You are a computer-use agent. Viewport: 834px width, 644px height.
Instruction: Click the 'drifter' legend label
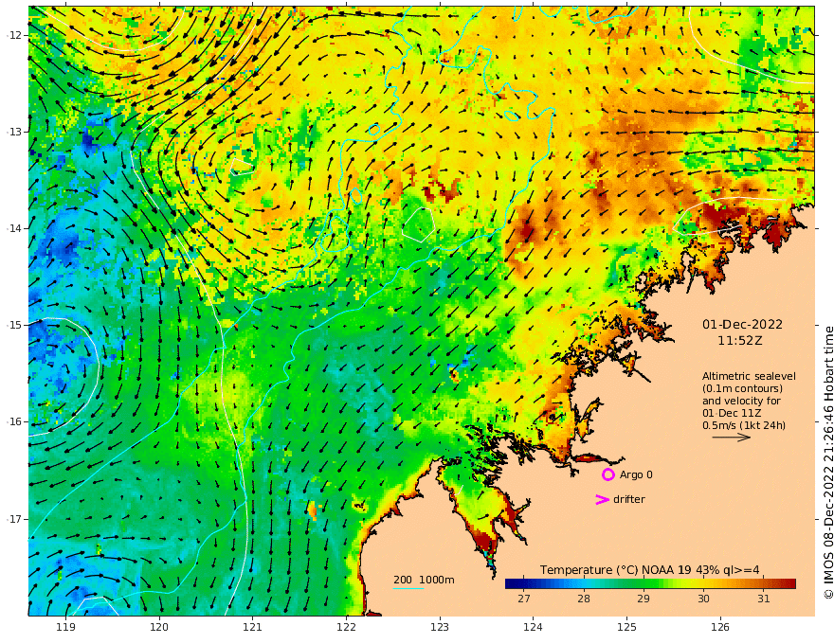coord(629,499)
